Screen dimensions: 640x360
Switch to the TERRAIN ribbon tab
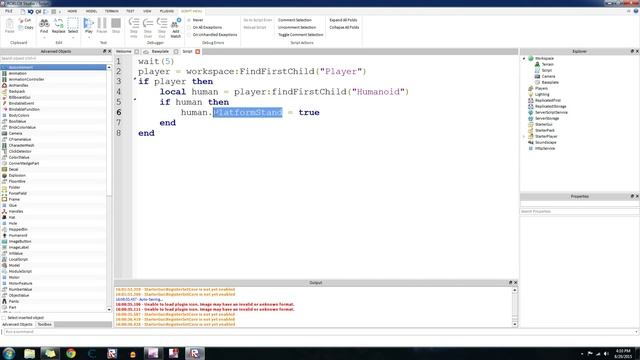[x=111, y=11]
